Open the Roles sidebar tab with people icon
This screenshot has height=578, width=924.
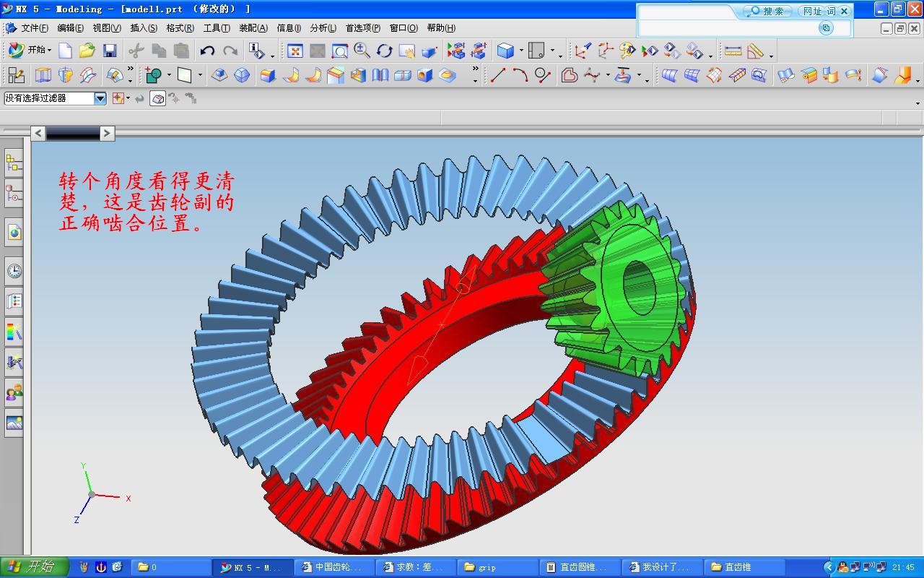click(14, 393)
